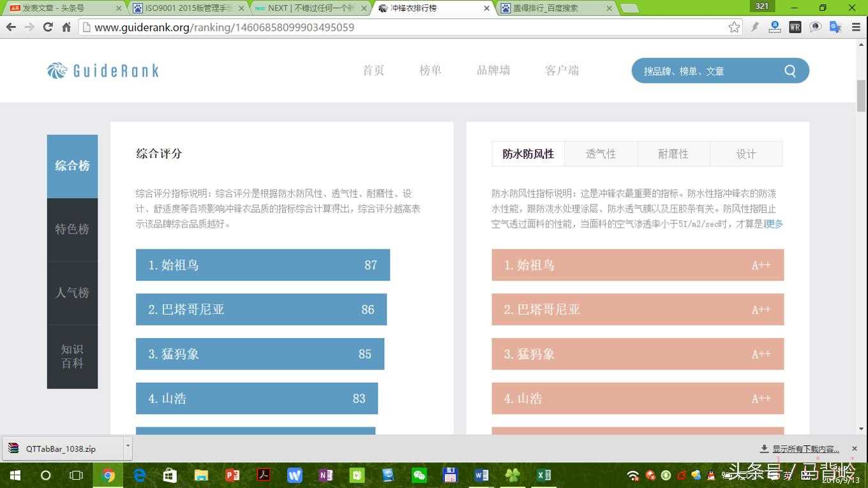Open the floppy disk app on taskbar
Viewport: 868px width, 488px height.
tap(450, 475)
